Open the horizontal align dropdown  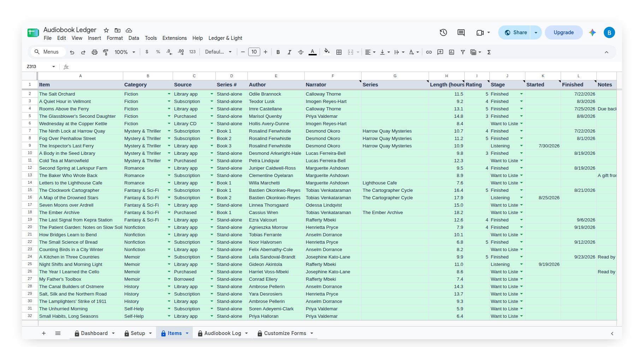370,52
